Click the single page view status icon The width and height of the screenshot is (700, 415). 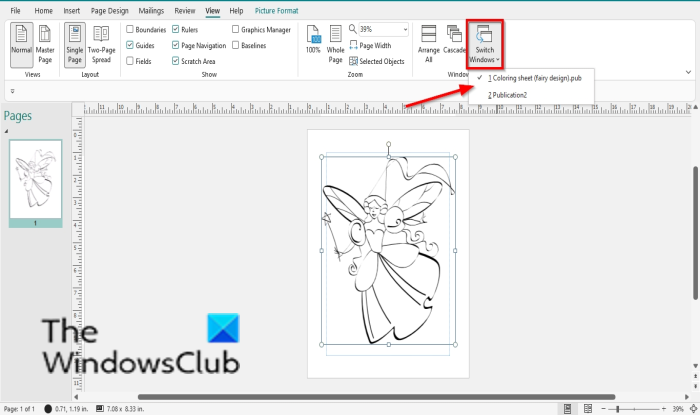[567, 409]
